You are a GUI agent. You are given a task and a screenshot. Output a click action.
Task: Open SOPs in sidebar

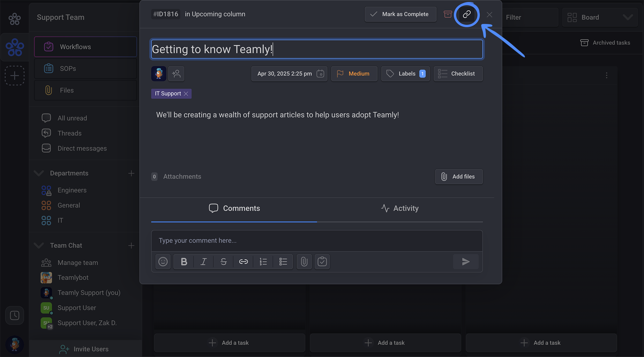click(x=86, y=69)
